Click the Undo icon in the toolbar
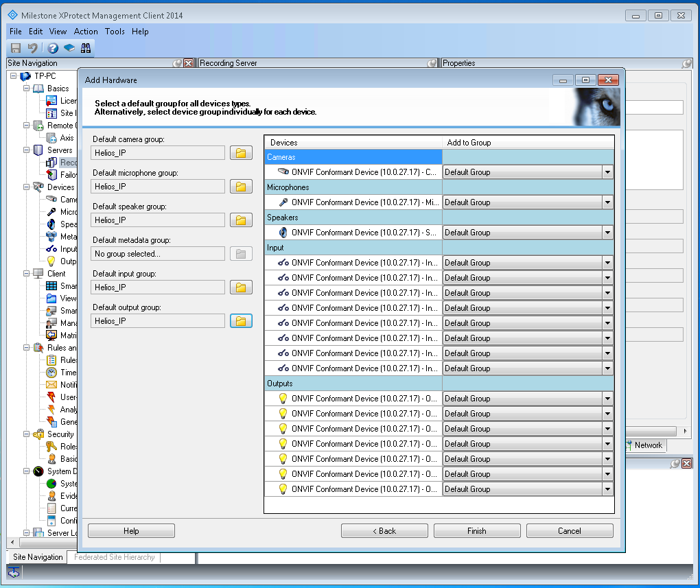 coord(32,48)
